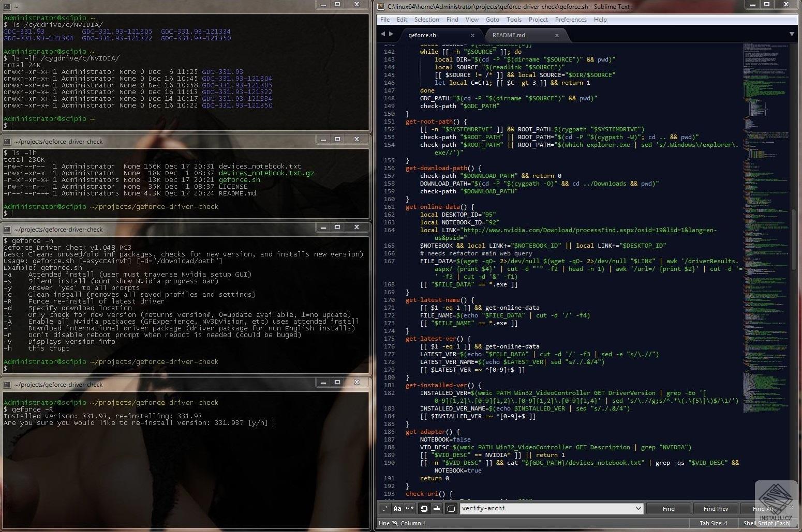
Task: Click geforce.sh filename in terminal listing
Action: 239,180
